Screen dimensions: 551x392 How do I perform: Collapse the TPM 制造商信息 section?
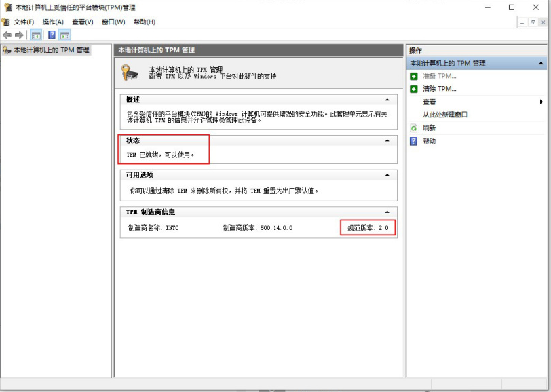pos(387,211)
